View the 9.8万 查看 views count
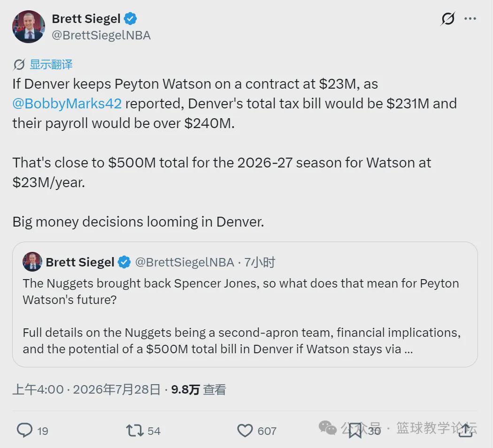The width and height of the screenshot is (493, 448). (199, 389)
